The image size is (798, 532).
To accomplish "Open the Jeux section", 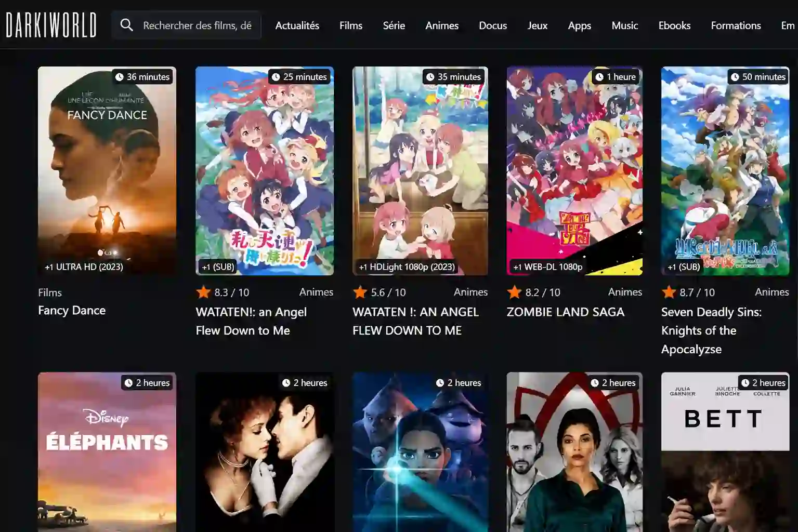I will [538, 25].
